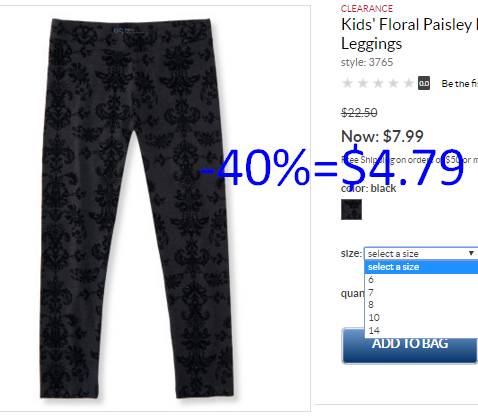Image resolution: width=478 pixels, height=418 pixels.
Task: Click the 0.0 rating badge icon
Action: (x=424, y=83)
